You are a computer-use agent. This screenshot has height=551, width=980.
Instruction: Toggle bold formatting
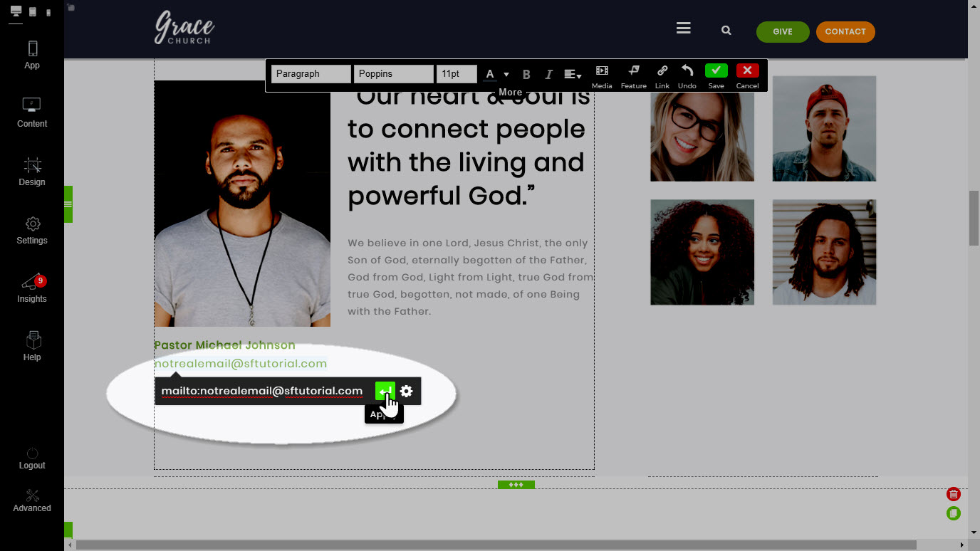[526, 75]
